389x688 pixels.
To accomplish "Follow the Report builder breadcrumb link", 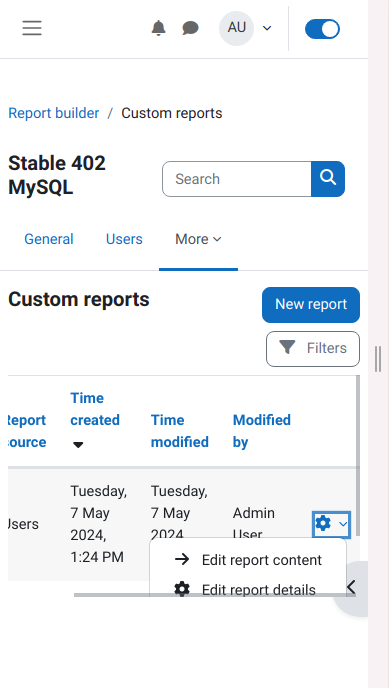I will click(54, 113).
